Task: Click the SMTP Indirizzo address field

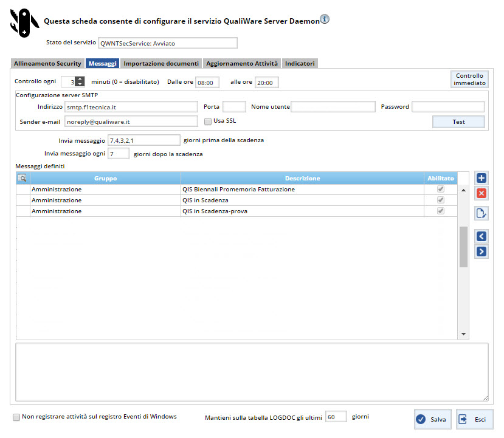Action: click(131, 107)
